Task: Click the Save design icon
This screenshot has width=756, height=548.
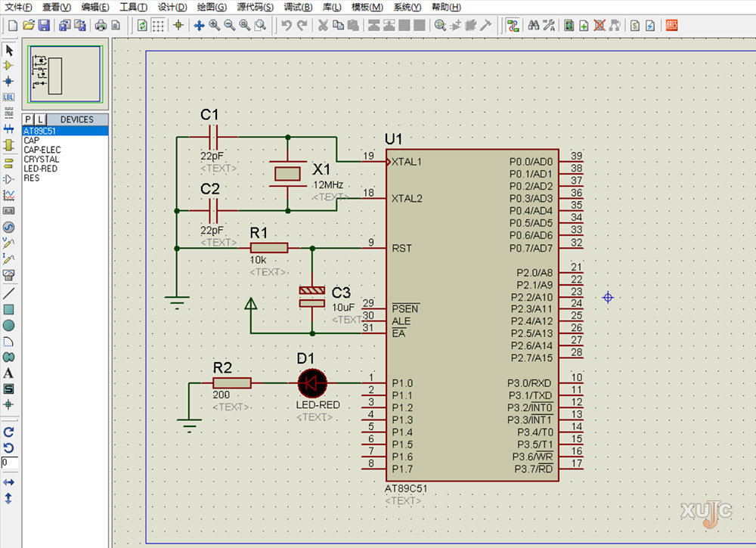Action: pos(44,25)
